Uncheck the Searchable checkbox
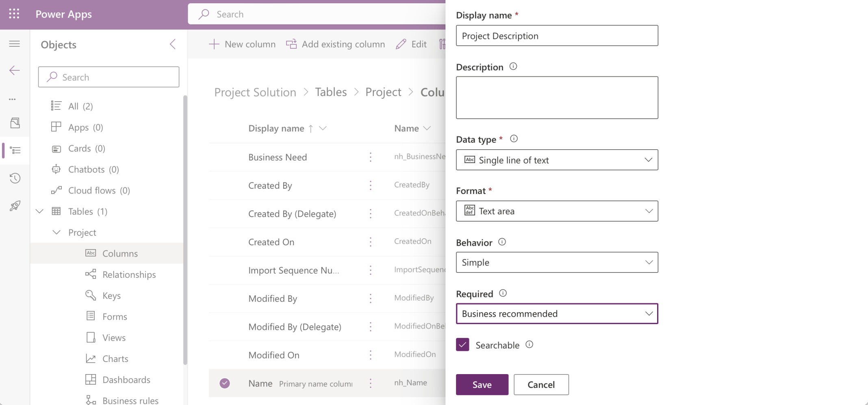Image resolution: width=868 pixels, height=405 pixels. tap(462, 345)
